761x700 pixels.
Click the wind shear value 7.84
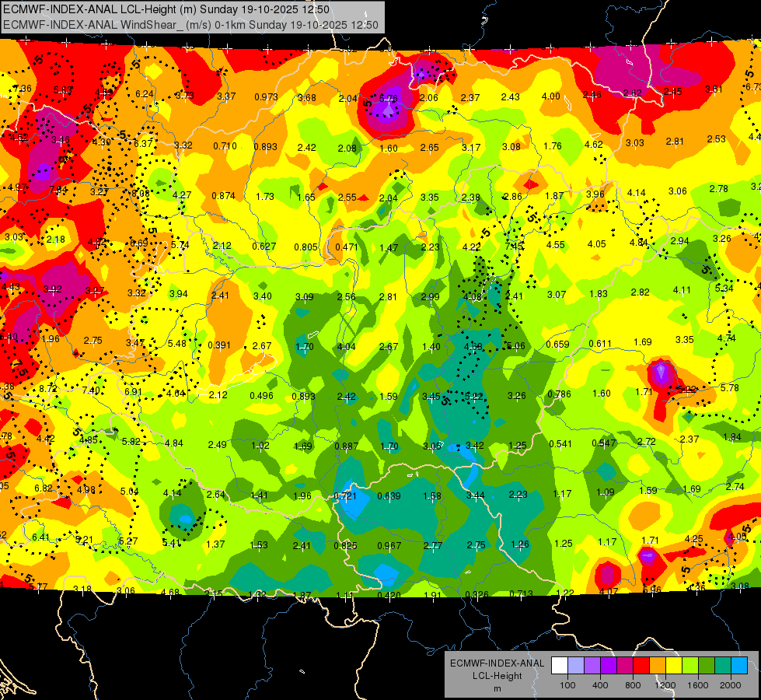coord(58,190)
